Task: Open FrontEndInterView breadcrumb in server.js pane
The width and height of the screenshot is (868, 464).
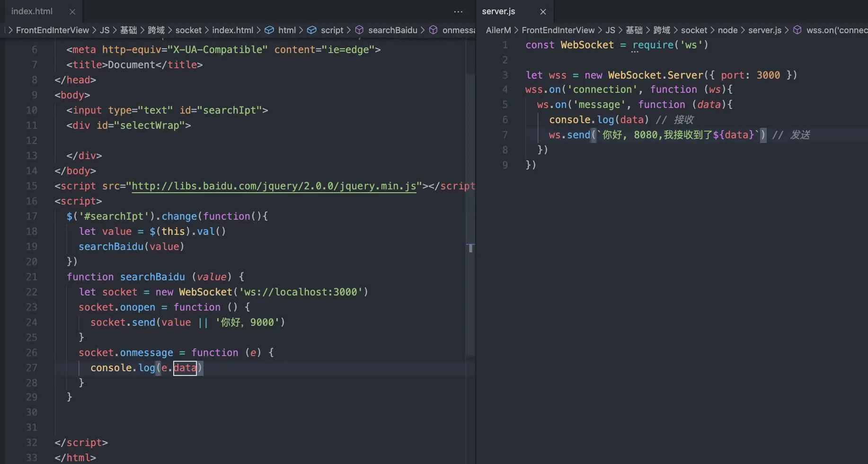Action: coord(558,30)
